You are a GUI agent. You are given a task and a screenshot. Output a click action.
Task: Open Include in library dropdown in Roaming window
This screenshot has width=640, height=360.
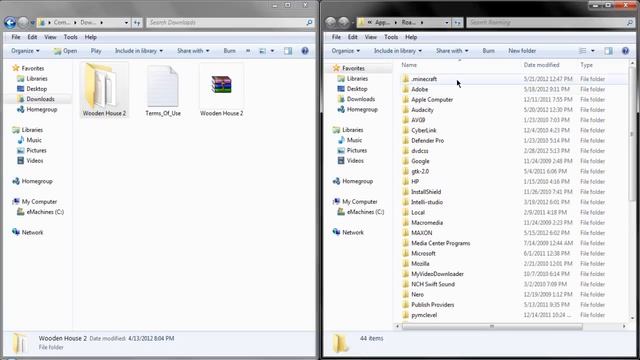(398, 51)
